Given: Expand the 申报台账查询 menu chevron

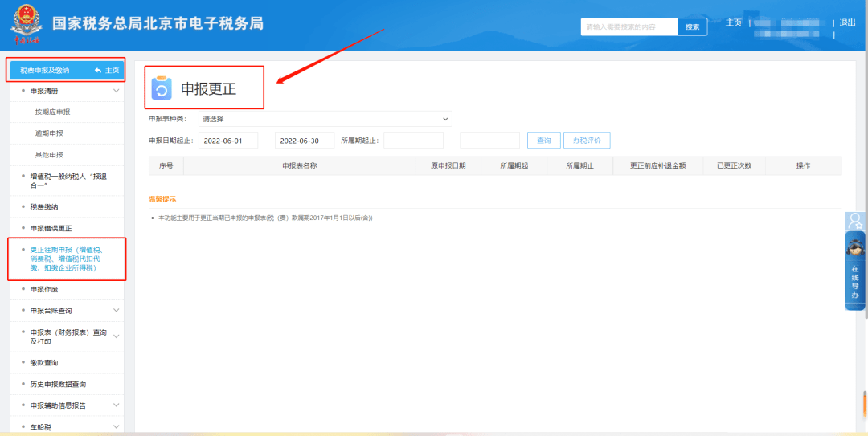Looking at the screenshot, I should pyautogui.click(x=116, y=310).
